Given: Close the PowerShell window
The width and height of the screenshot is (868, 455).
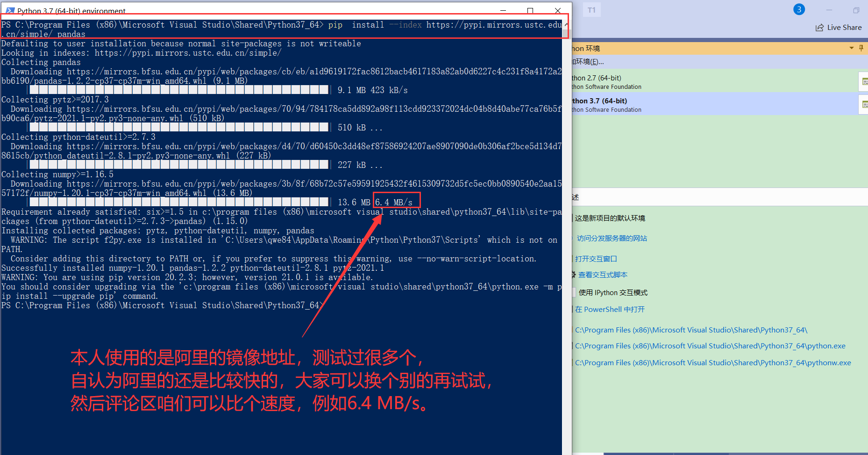Looking at the screenshot, I should point(557,10).
